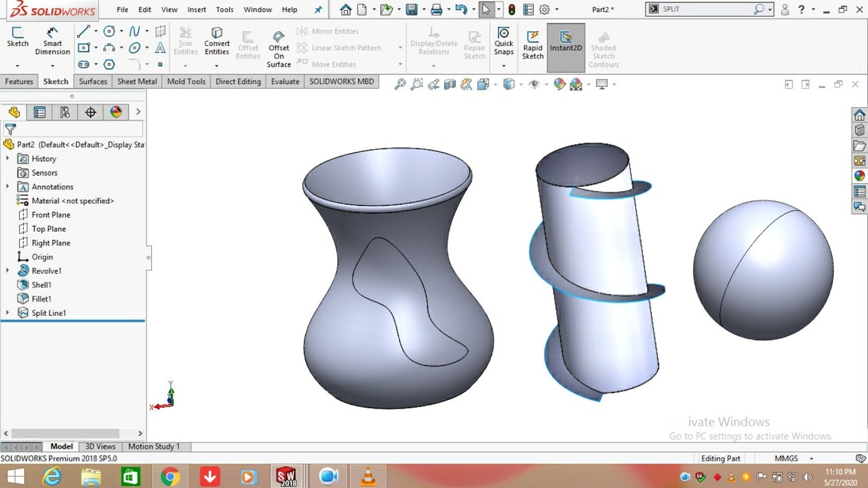
Task: Open the SolidWorks Home icon
Action: tap(346, 9)
